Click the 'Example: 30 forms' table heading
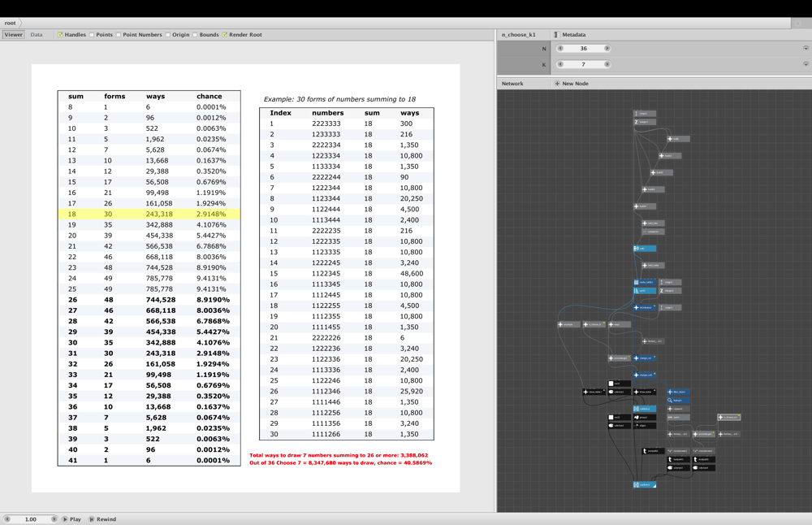 click(339, 99)
